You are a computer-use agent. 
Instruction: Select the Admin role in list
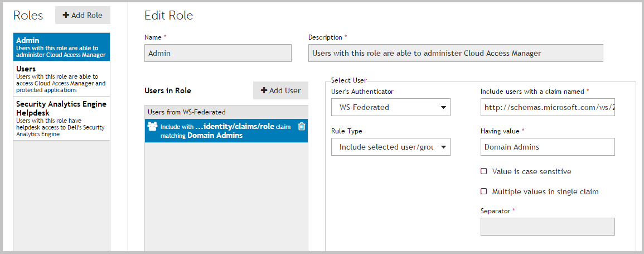click(61, 47)
